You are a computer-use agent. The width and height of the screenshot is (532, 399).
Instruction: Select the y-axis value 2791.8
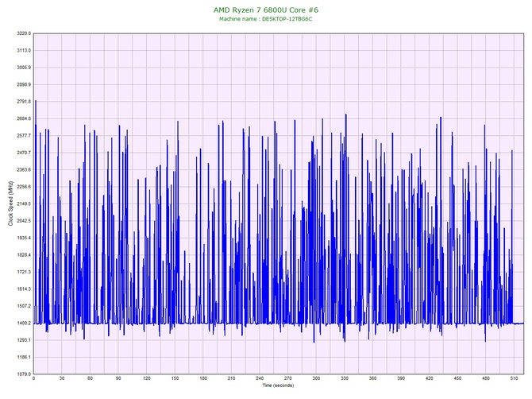click(24, 102)
